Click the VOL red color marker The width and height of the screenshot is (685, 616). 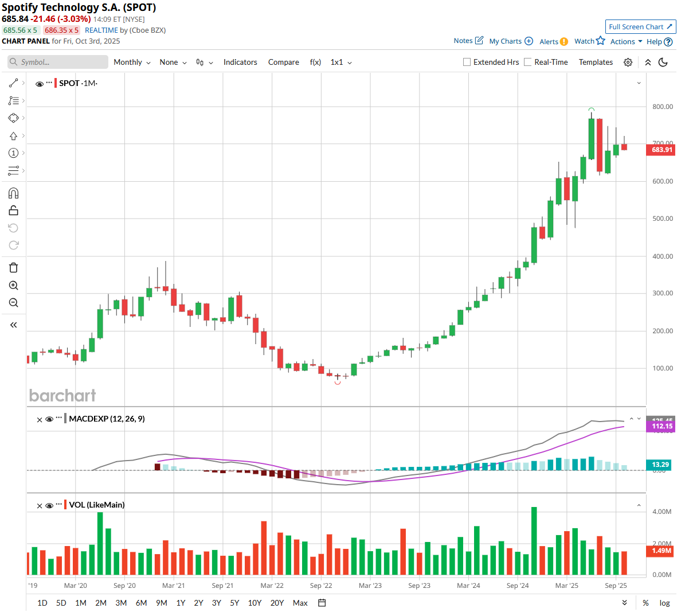(65, 505)
